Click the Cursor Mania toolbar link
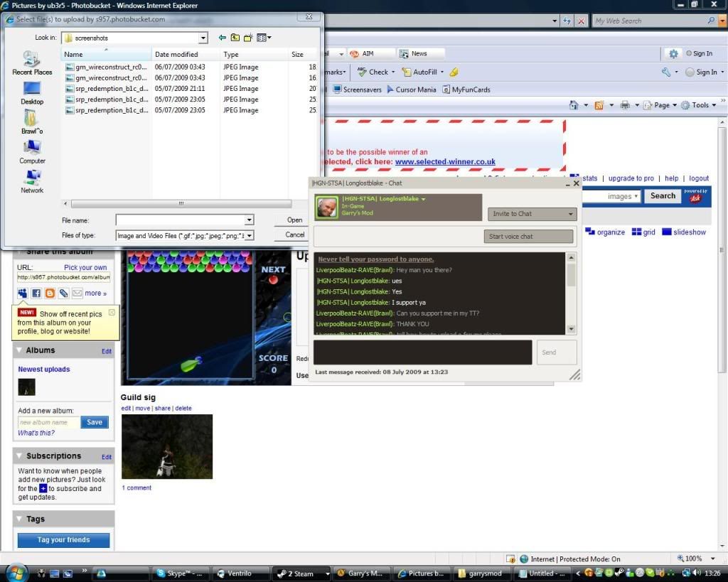The image size is (728, 582). 412,90
